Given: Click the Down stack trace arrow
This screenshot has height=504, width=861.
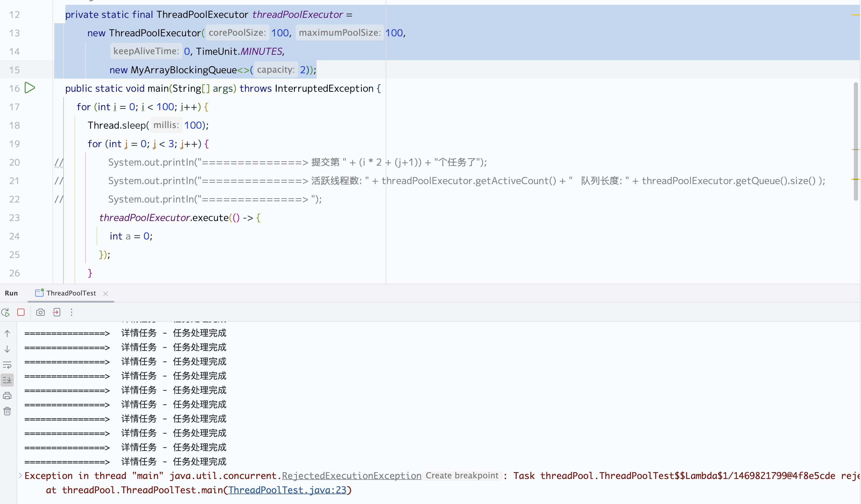Looking at the screenshot, I should (x=7, y=349).
